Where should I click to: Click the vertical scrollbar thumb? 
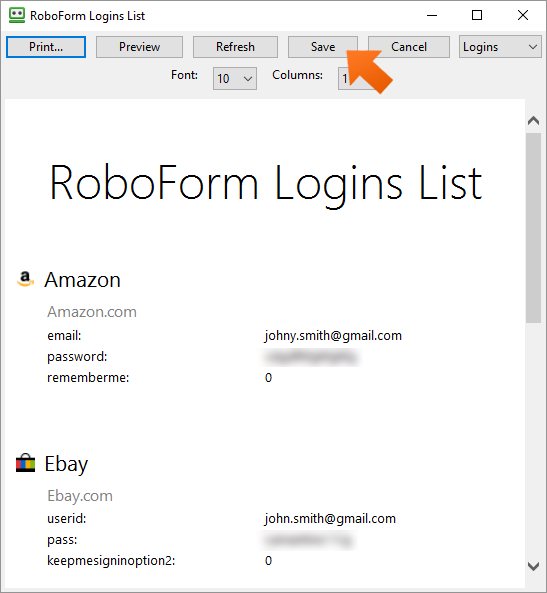533,228
